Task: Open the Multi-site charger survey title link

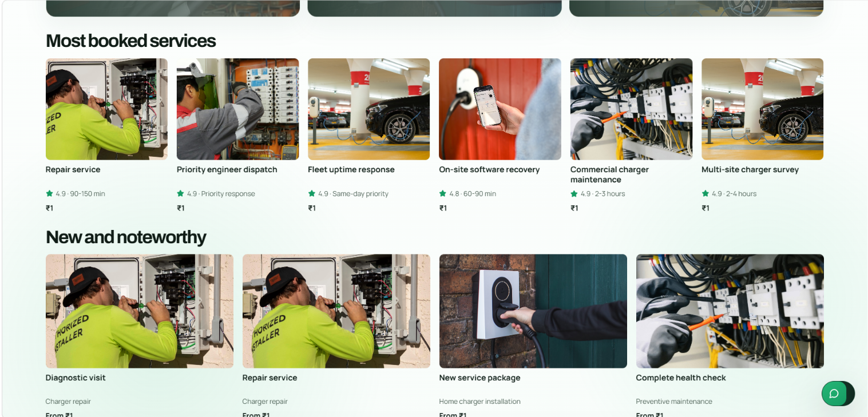Action: tap(750, 170)
